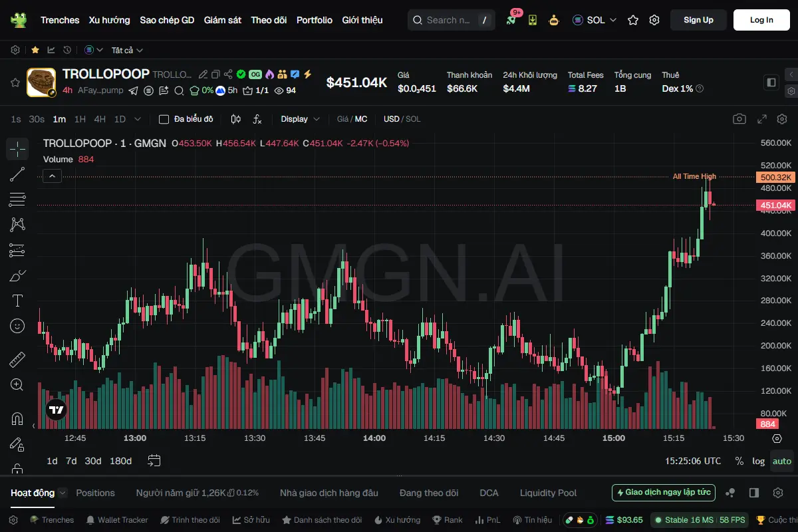Toggle magnet mode for drawings
The width and height of the screenshot is (798, 532).
pos(17,419)
